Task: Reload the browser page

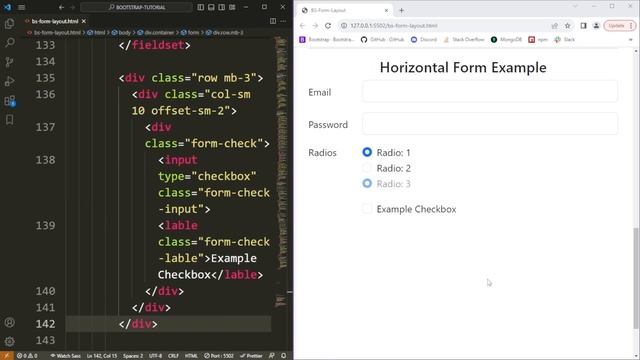Action: point(328,26)
